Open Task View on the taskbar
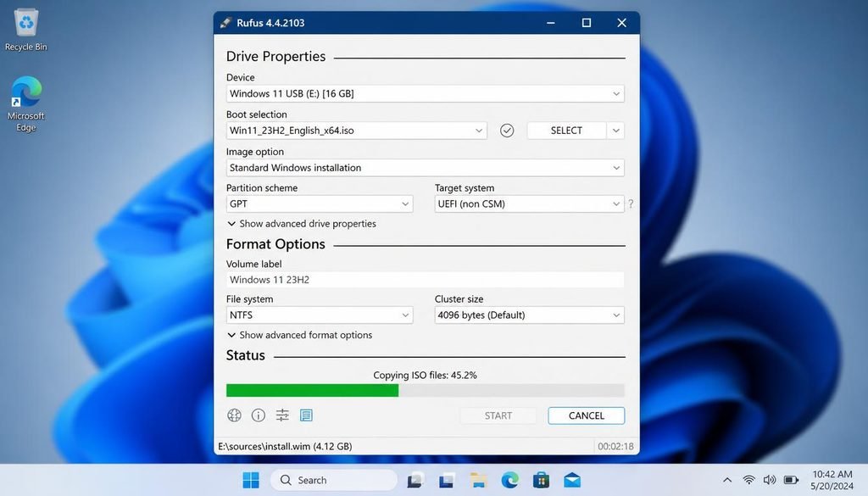 pyautogui.click(x=415, y=480)
